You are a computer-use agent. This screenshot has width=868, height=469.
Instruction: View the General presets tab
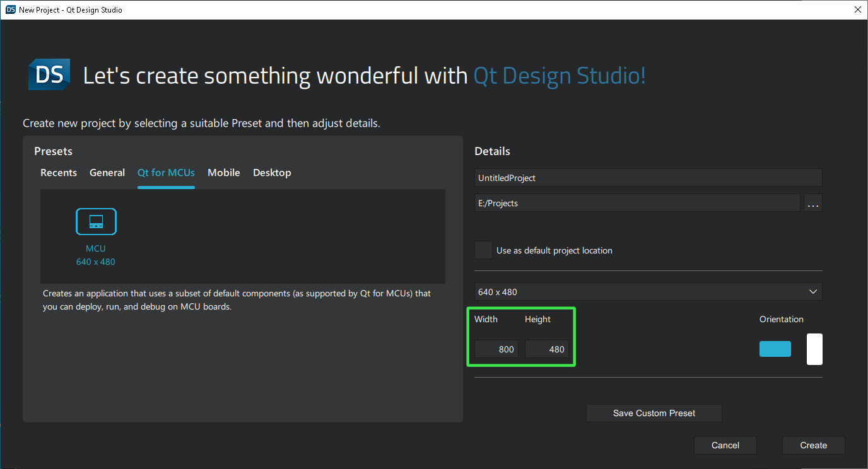click(x=107, y=172)
